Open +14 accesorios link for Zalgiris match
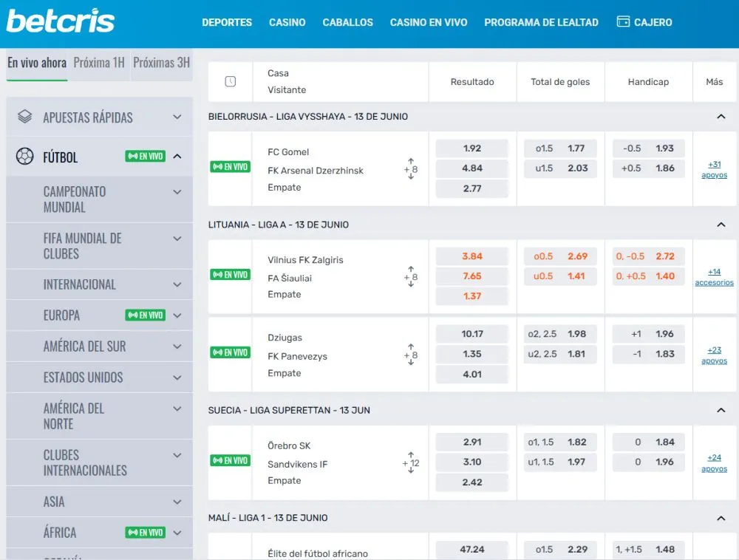Screen dimensions: 739x560 click(x=714, y=277)
